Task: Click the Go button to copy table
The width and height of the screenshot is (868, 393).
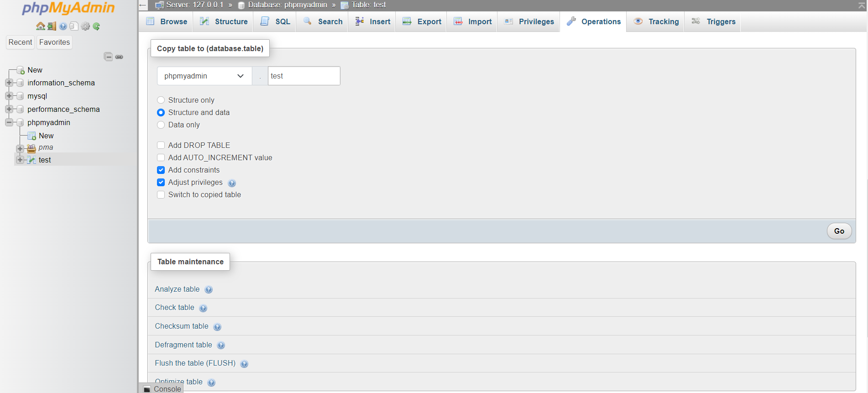Action: (x=839, y=231)
